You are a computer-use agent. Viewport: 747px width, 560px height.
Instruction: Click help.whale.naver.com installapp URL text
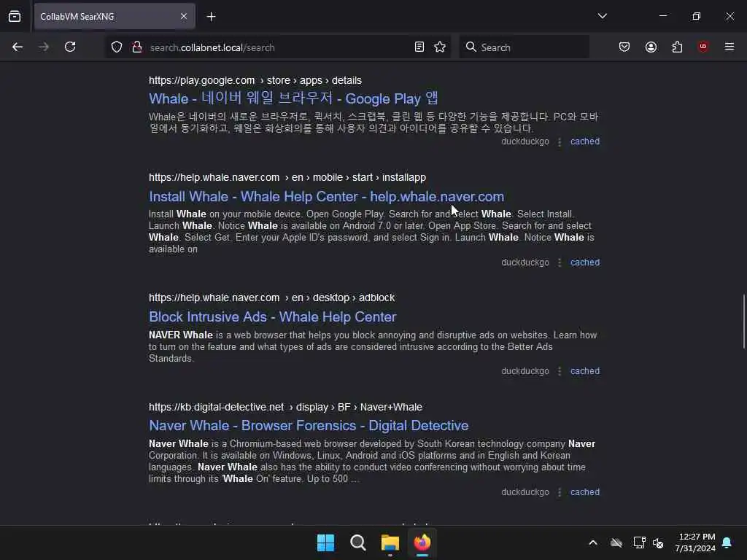pos(287,178)
